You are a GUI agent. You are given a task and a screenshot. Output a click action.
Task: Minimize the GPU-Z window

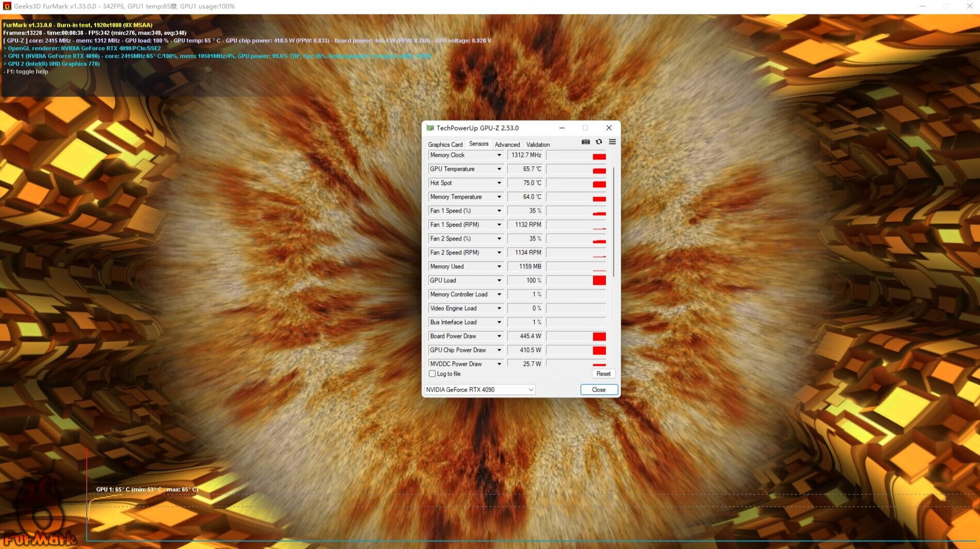pos(562,128)
